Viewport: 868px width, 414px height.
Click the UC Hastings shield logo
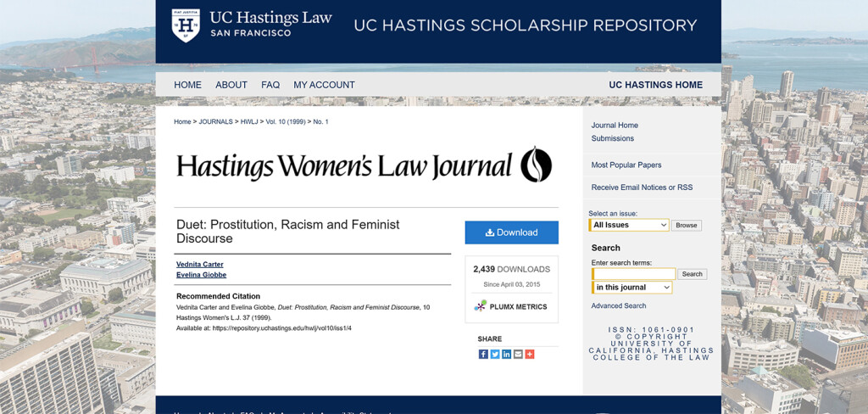tap(186, 25)
